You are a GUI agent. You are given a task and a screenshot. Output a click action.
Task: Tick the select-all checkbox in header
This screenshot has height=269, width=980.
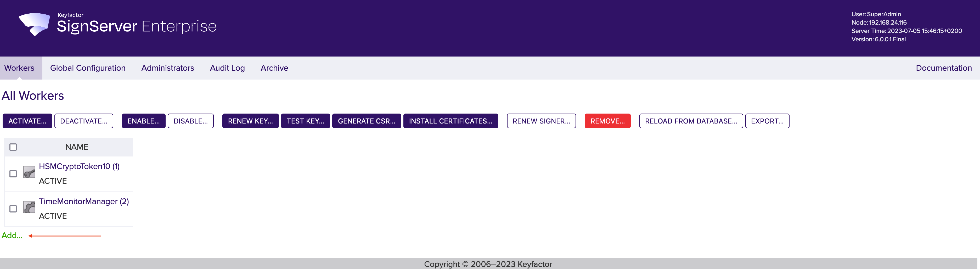coord(13,147)
